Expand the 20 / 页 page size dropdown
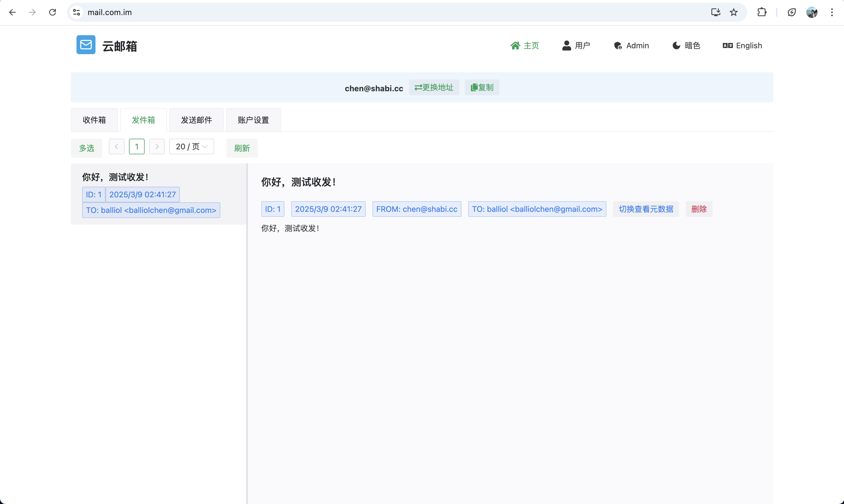Screen dimensions: 844x504 point(191,147)
